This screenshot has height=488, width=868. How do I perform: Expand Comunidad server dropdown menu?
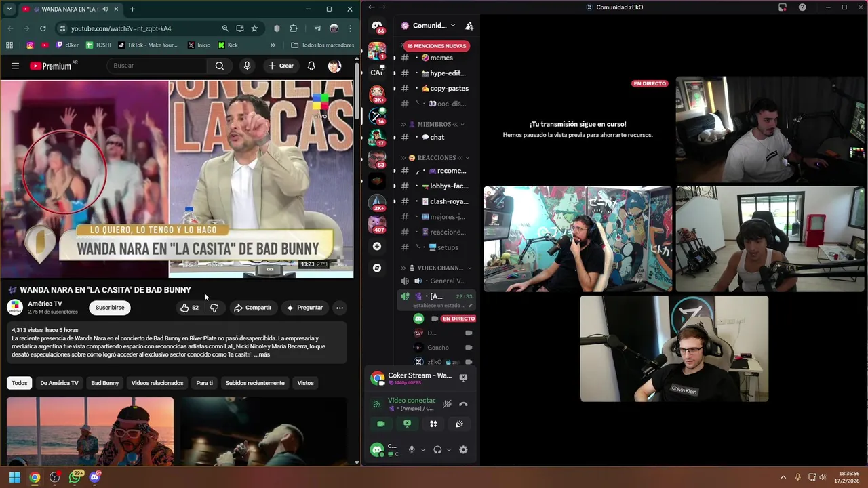tap(453, 26)
